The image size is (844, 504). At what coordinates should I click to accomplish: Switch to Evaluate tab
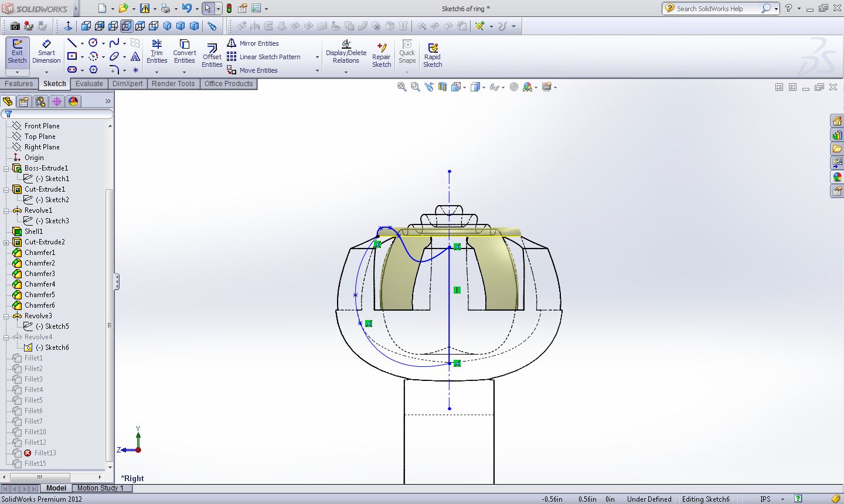(89, 83)
